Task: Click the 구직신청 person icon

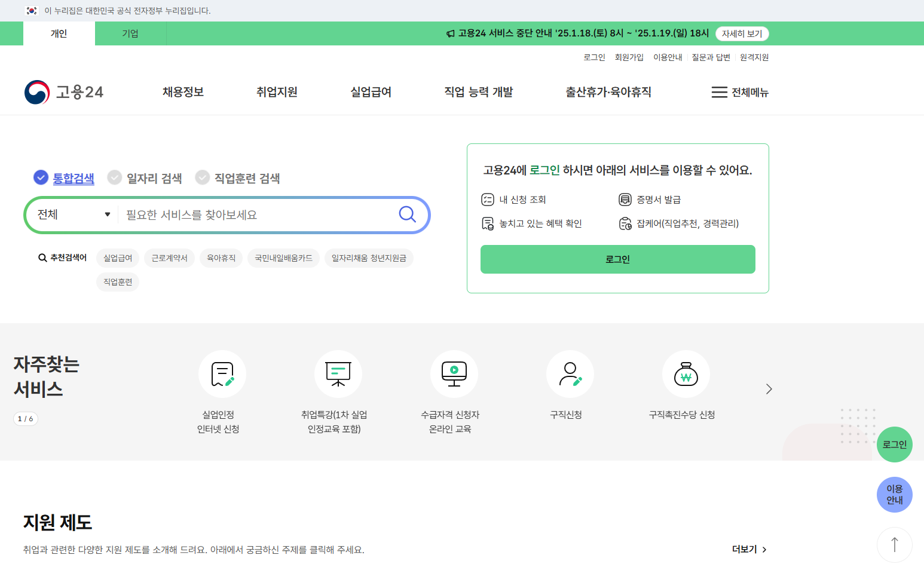Action: click(x=570, y=374)
